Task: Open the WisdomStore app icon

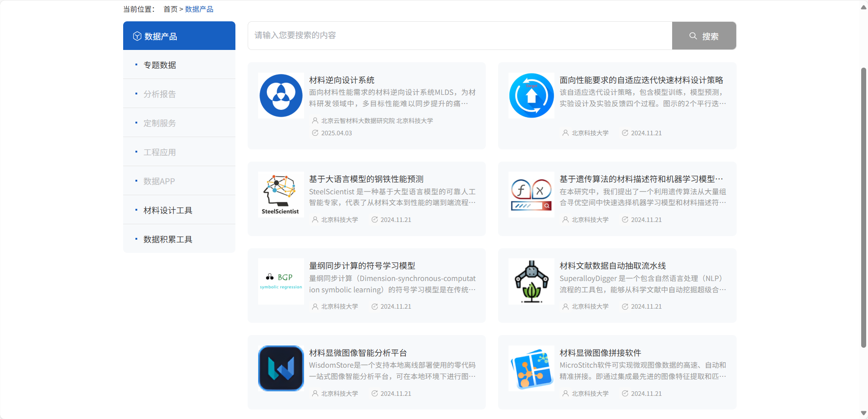Action: pos(281,368)
